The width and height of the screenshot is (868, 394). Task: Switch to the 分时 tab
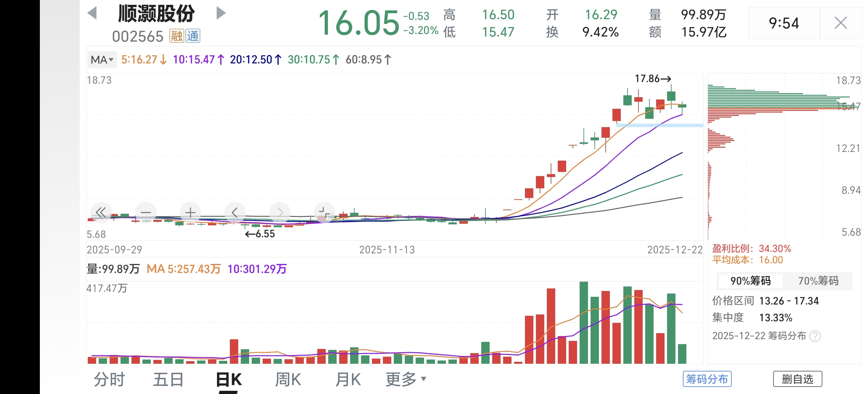tap(109, 379)
